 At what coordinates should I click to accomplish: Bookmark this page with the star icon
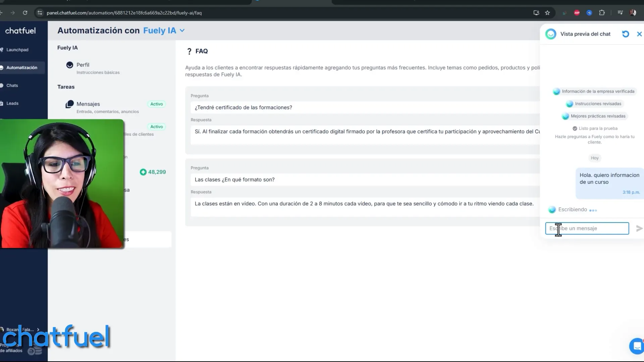(547, 13)
